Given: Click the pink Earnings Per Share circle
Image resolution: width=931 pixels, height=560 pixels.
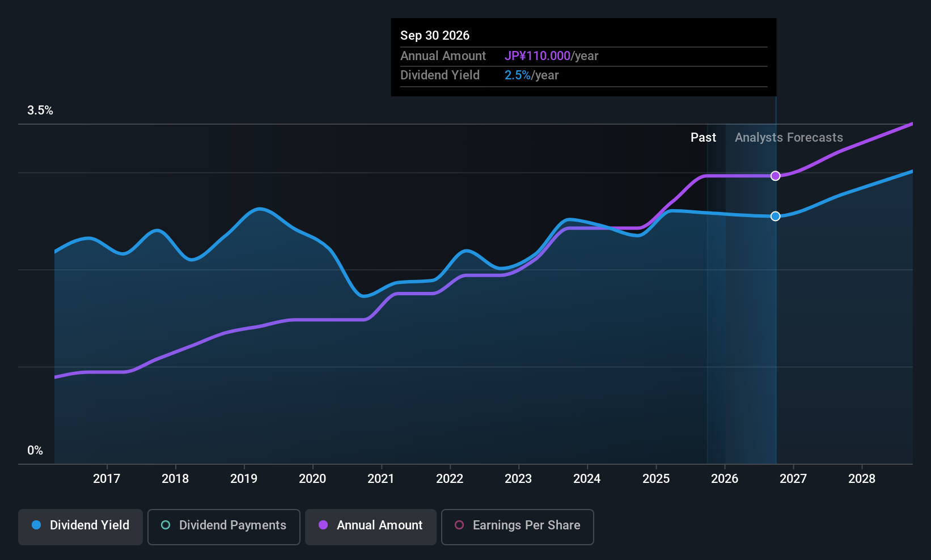Looking at the screenshot, I should [x=459, y=525].
